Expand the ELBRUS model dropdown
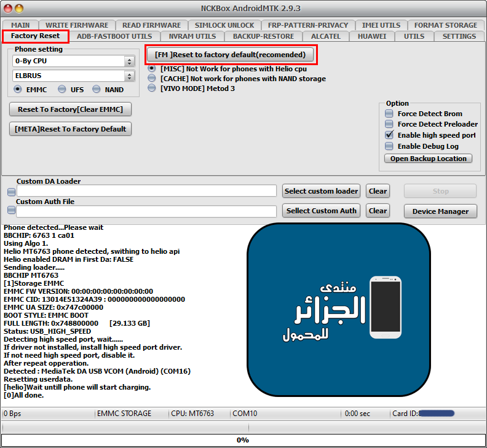This screenshot has height=448, width=487. pyautogui.click(x=74, y=76)
